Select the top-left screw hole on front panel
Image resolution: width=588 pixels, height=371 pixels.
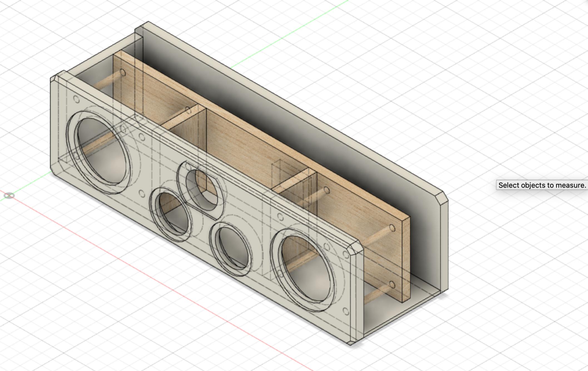pyautogui.click(x=76, y=99)
